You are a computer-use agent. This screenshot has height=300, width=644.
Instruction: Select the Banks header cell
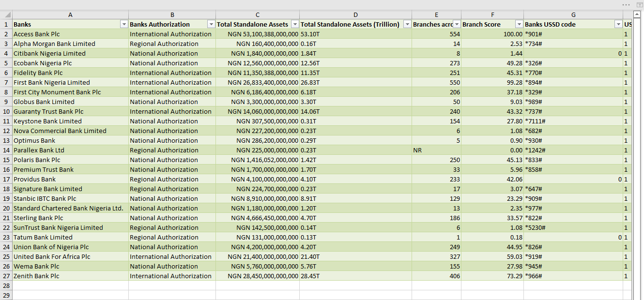[70, 24]
